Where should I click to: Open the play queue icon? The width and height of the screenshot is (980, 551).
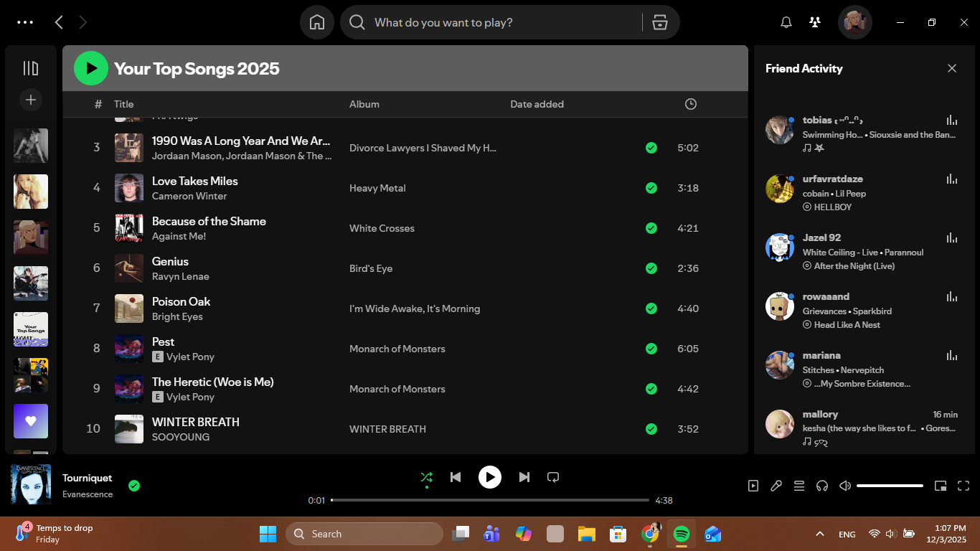pyautogui.click(x=799, y=486)
